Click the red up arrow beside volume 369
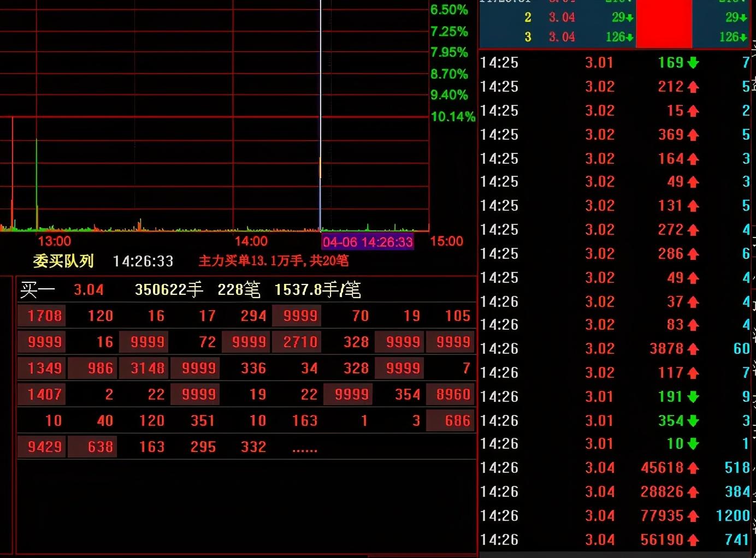The width and height of the screenshot is (756, 558). 693,135
